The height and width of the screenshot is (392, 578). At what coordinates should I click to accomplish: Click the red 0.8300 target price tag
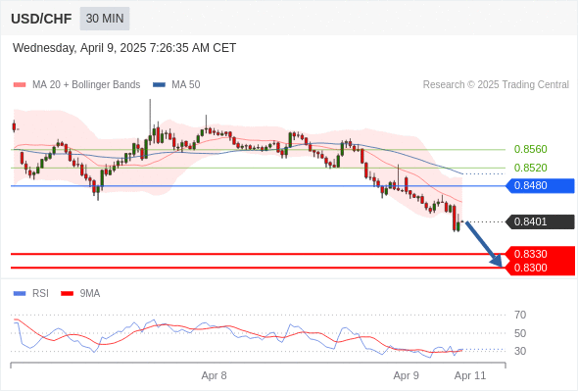540,268
